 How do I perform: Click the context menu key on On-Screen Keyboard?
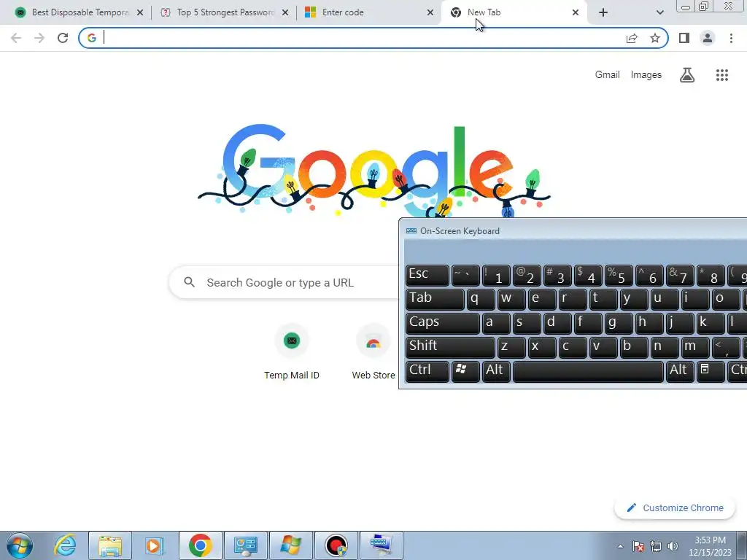[x=710, y=371]
